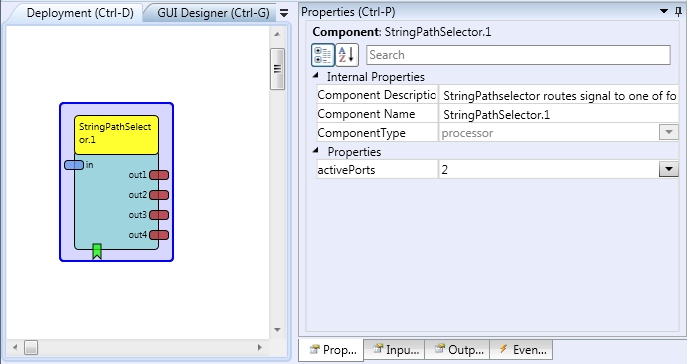
Task: Click the canvas scroll left arrow
Action: click(x=15, y=347)
